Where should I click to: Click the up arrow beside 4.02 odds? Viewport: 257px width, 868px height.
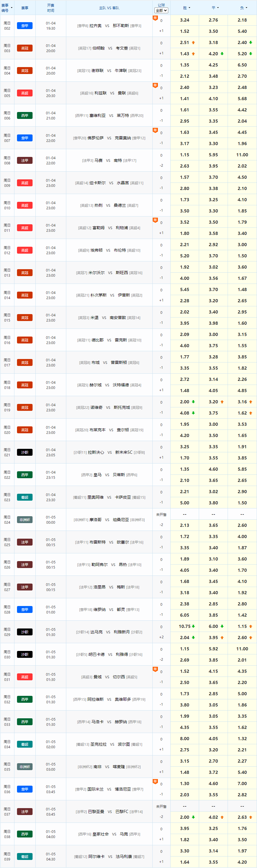(x=222, y=817)
